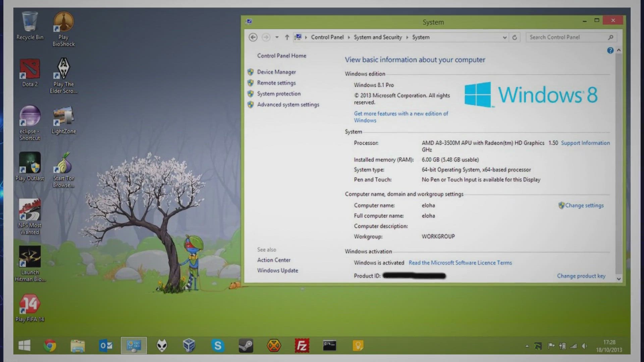
Task: Open the address bar history dropdown
Action: coord(504,38)
